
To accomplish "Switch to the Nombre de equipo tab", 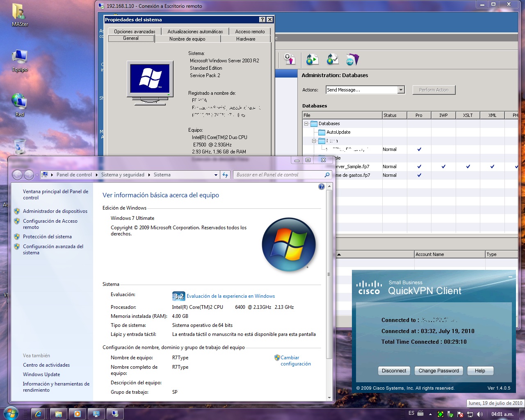I will click(x=187, y=39).
